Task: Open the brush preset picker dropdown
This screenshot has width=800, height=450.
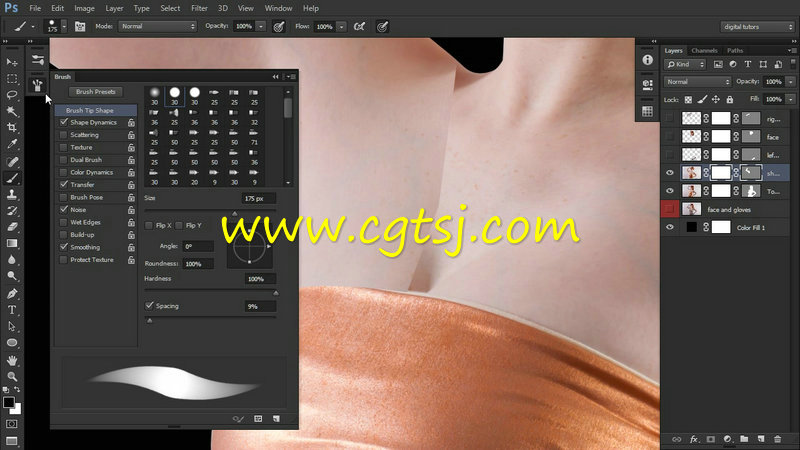Action: click(64, 27)
